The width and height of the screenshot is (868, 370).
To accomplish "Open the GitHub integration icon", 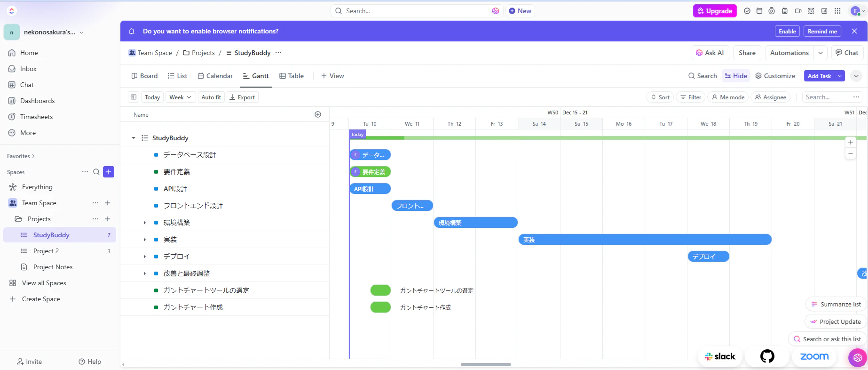I will tap(767, 356).
